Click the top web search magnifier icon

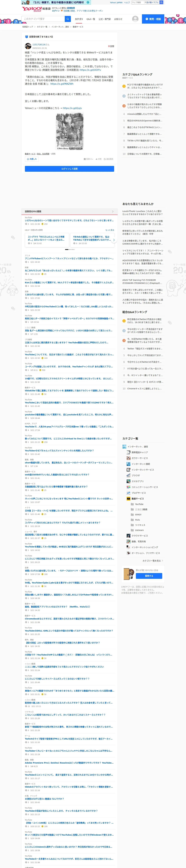point(161,2)
